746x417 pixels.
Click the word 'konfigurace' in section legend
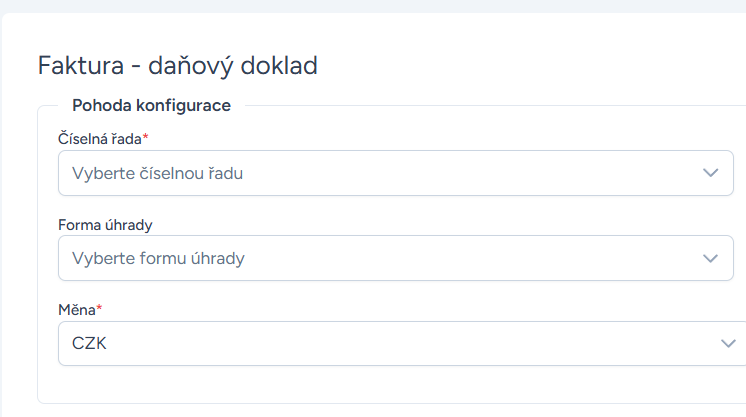183,106
